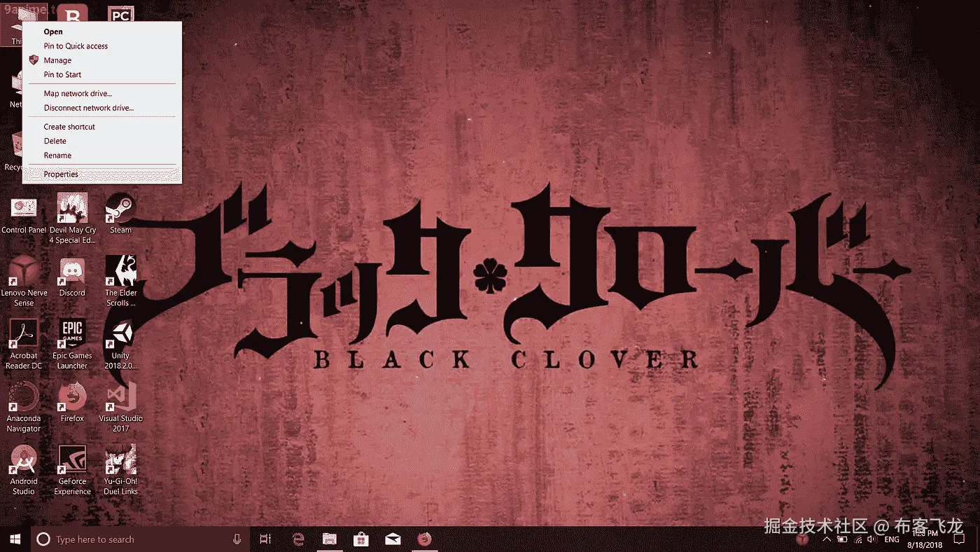Open Microsoft Store from the taskbar
Viewport: 980px width, 552px height.
(x=360, y=539)
